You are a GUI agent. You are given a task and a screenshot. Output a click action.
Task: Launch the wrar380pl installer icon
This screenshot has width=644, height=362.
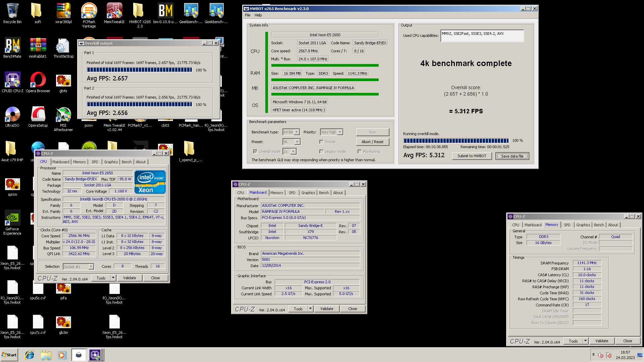[63, 13]
